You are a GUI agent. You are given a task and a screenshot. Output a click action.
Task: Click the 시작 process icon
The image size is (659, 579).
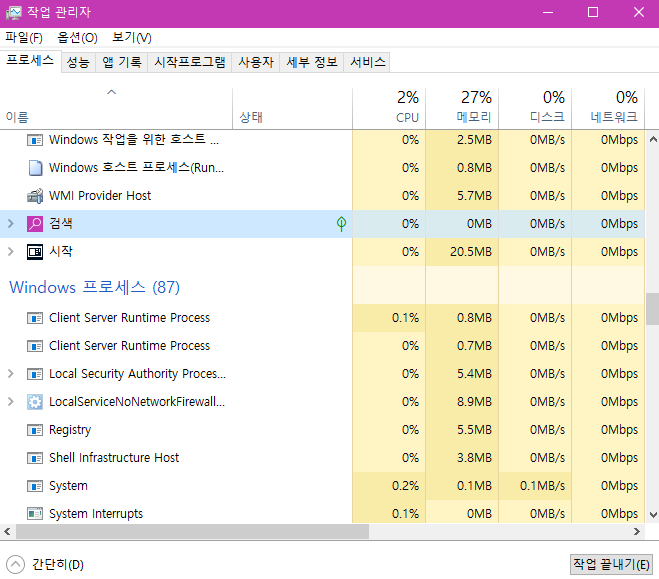pyautogui.click(x=35, y=252)
